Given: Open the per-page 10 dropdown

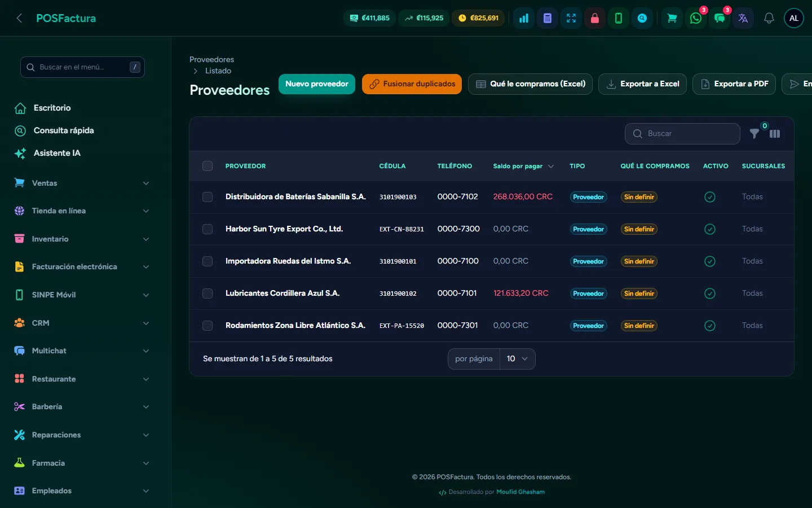Looking at the screenshot, I should point(517,359).
